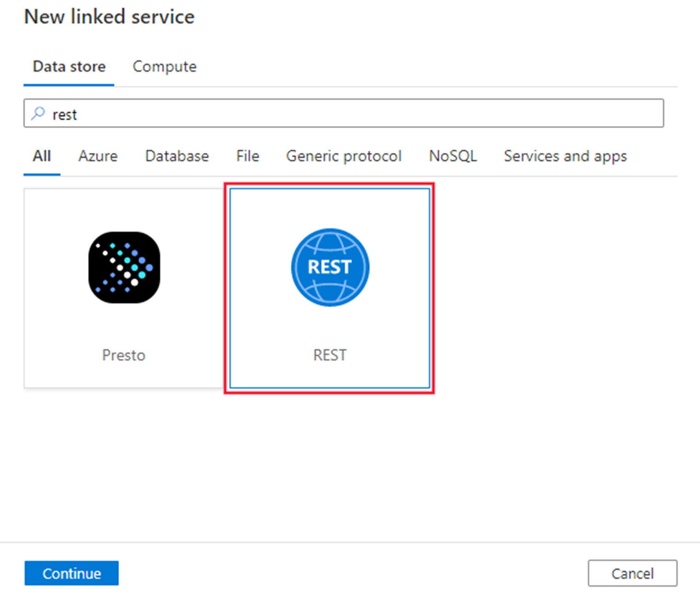Click the Continue button
700x600 pixels.
coord(71,573)
